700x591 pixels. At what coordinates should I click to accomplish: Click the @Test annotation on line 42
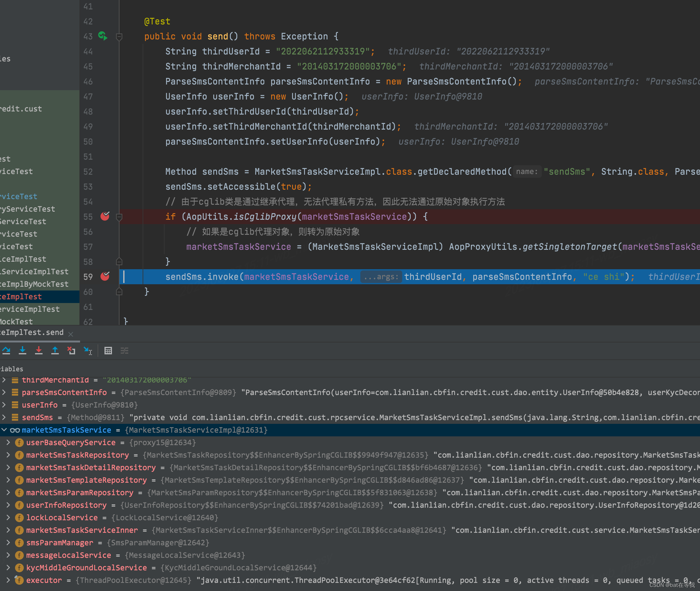tap(157, 21)
